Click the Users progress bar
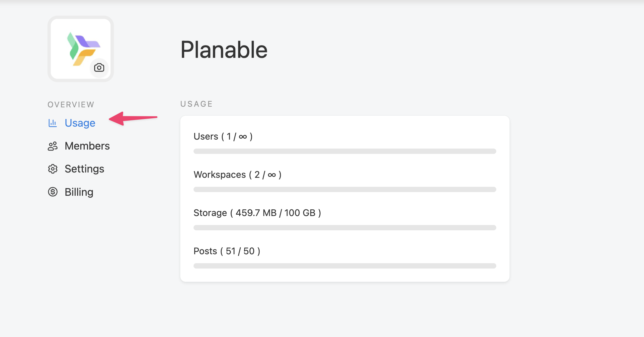Screen dimensions: 644x337 (345, 151)
